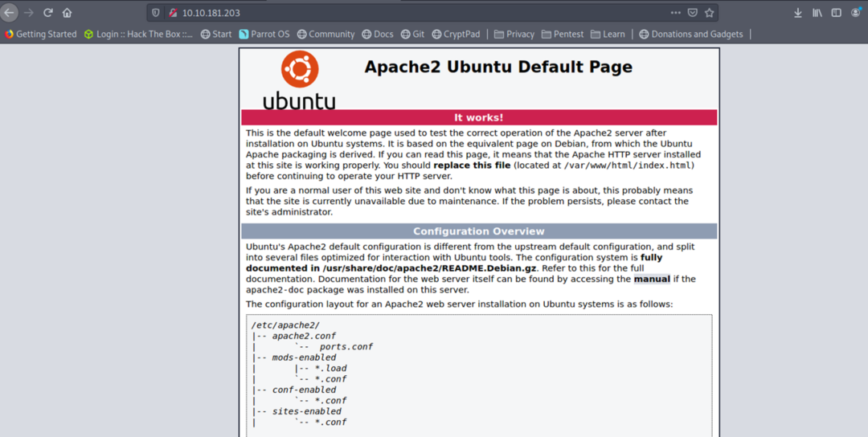Open the library history icon
868x437 pixels.
coord(817,13)
